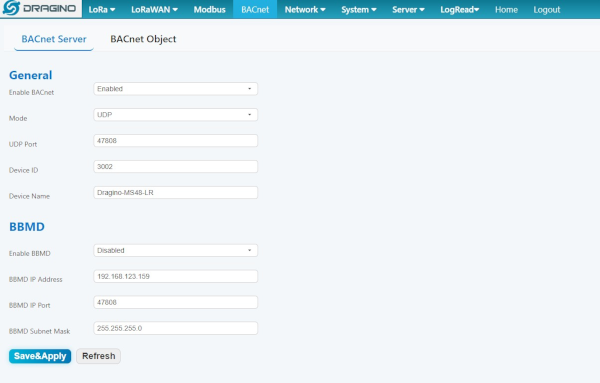Open the Enable BBMD dropdown
Image resolution: width=600 pixels, height=383 pixels.
175,251
